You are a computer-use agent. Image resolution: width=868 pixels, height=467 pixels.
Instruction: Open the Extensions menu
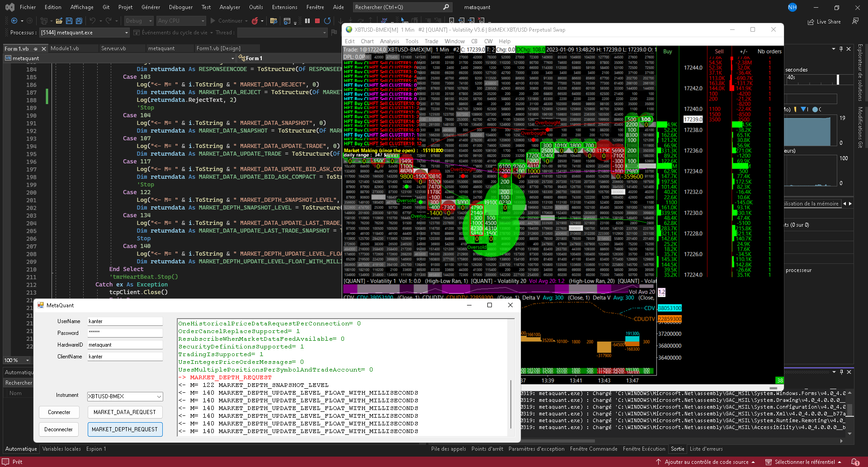point(284,7)
